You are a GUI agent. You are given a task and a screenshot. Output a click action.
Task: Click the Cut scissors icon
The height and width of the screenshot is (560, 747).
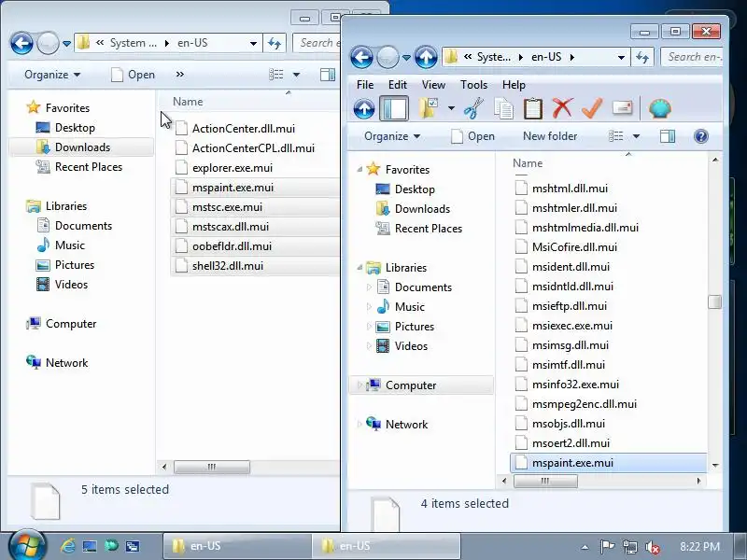coord(473,108)
